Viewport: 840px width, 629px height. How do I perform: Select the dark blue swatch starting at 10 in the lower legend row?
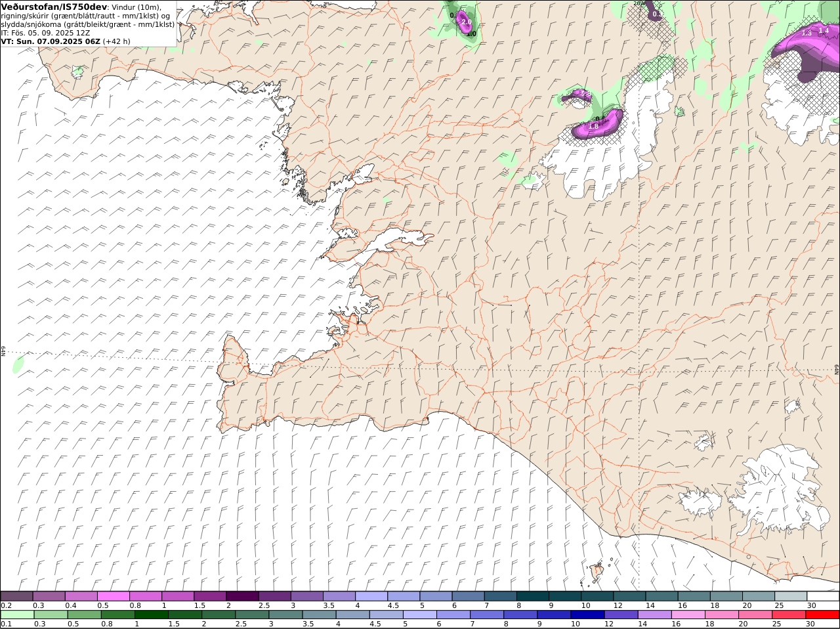(587, 615)
